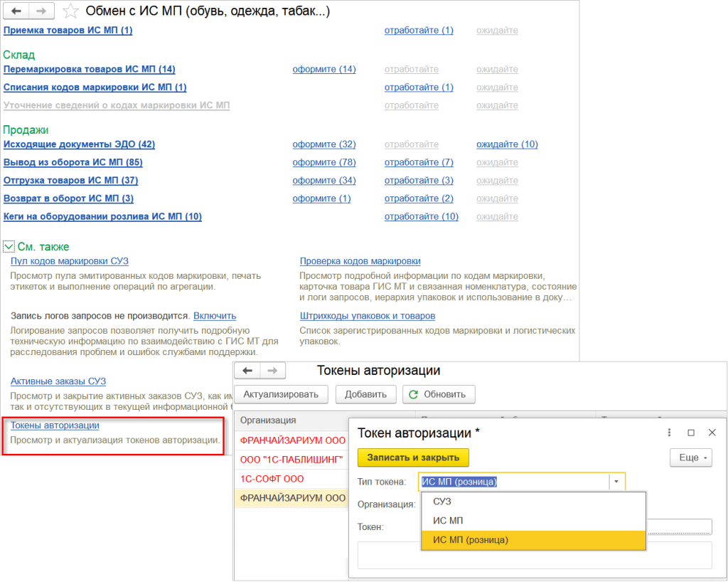Click Включить to enable request logging
Viewport: 728px width, 582px height.
[215, 316]
